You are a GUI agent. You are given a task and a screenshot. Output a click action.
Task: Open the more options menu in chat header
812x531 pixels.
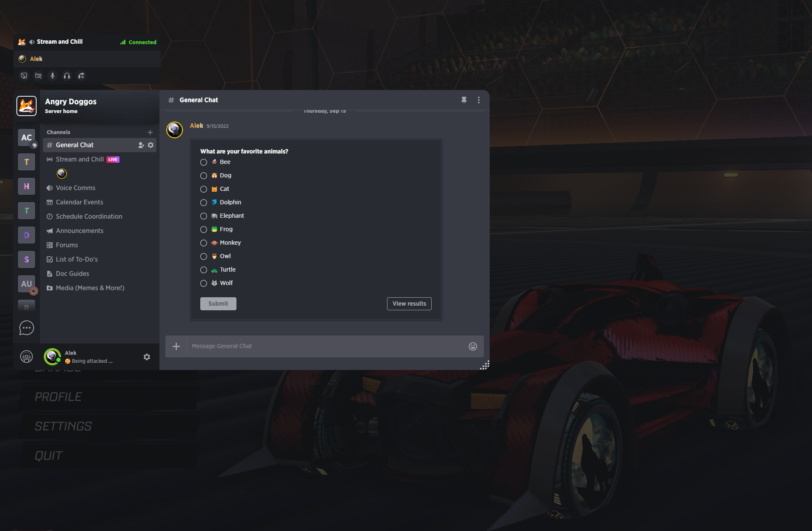click(x=479, y=100)
